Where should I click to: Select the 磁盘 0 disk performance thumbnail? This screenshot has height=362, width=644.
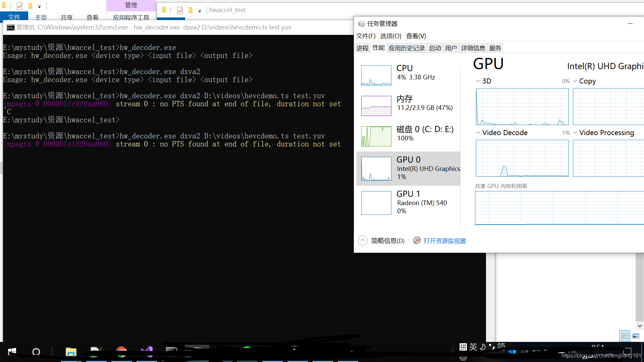point(376,136)
